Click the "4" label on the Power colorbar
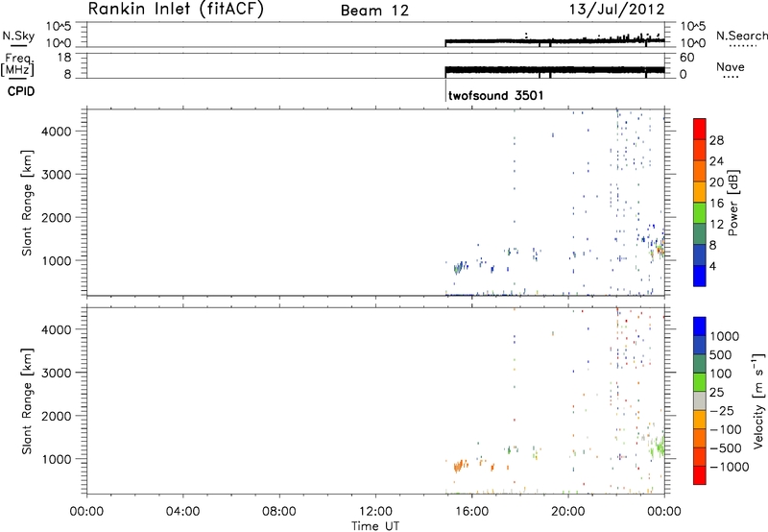 [x=713, y=266]
